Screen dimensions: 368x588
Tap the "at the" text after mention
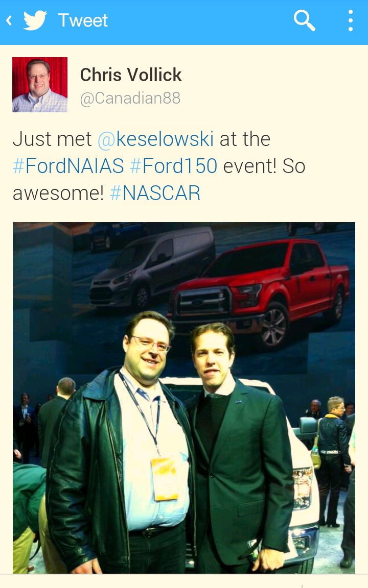(x=245, y=139)
